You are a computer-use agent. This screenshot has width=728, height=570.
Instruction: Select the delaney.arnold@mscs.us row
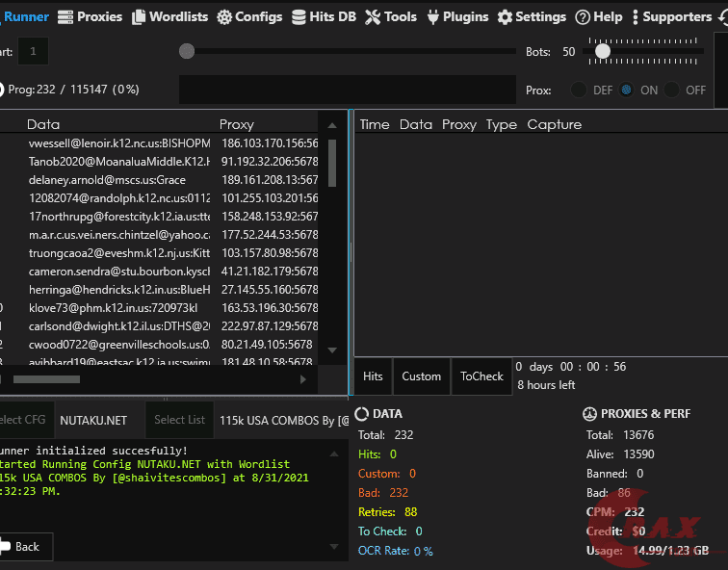tap(160, 180)
